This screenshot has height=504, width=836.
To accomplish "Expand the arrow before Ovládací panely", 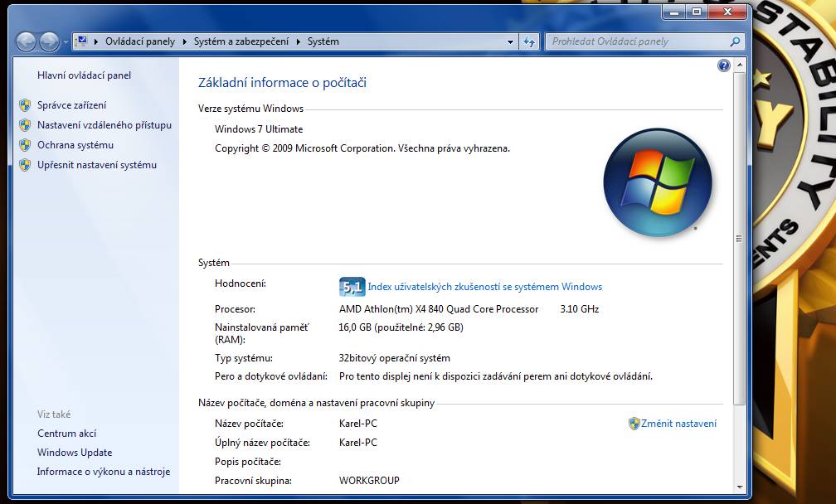I will click(x=96, y=41).
